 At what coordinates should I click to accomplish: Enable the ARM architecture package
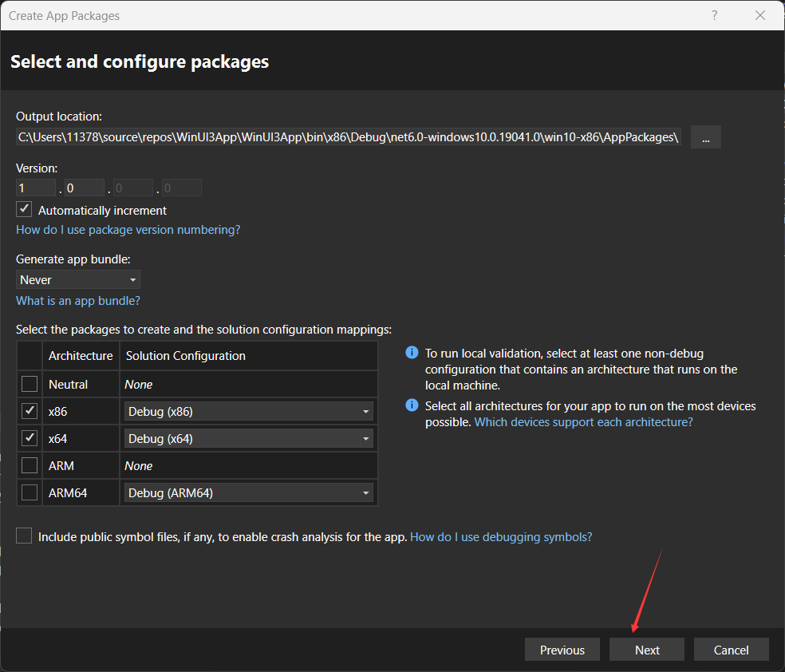pos(29,464)
